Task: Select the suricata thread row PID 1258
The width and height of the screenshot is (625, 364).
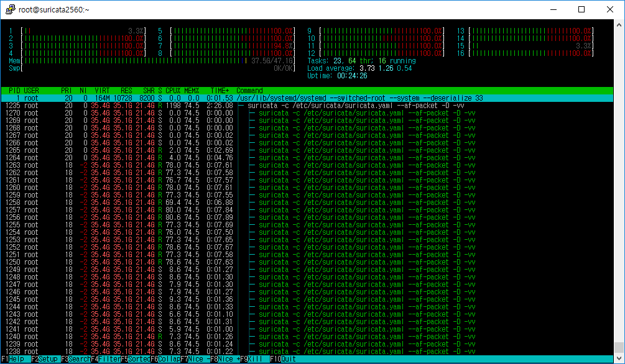Action: tap(307, 202)
